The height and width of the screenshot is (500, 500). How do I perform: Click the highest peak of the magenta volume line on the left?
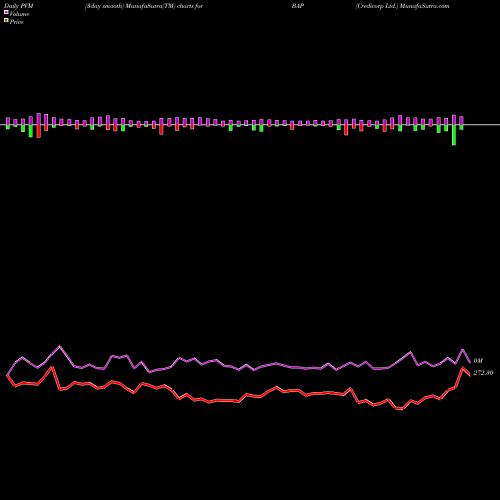pyautogui.click(x=60, y=346)
